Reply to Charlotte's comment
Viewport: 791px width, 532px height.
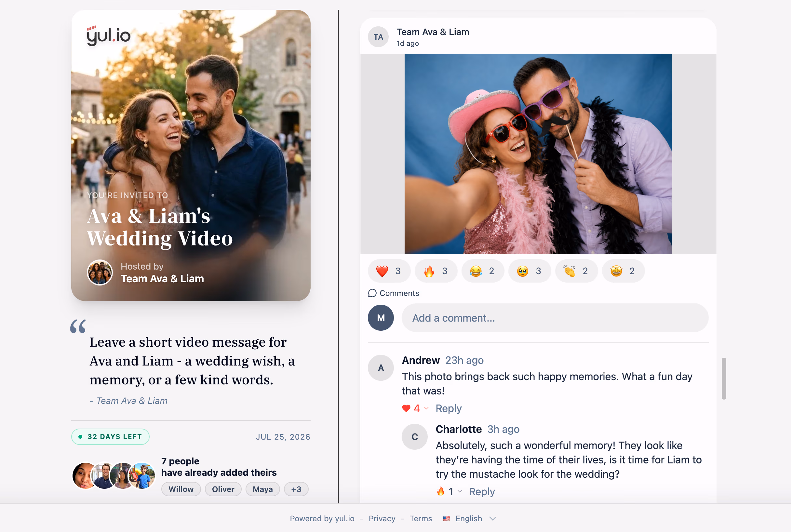click(481, 492)
